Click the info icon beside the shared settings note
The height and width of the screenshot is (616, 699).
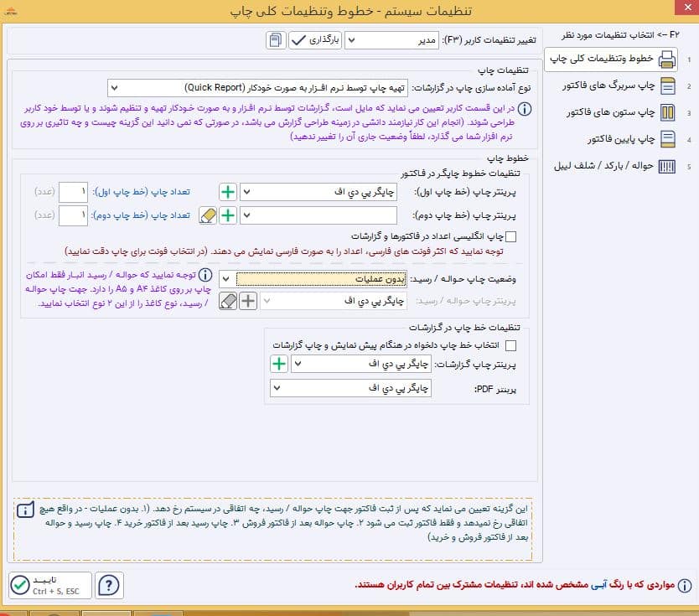tap(685, 585)
